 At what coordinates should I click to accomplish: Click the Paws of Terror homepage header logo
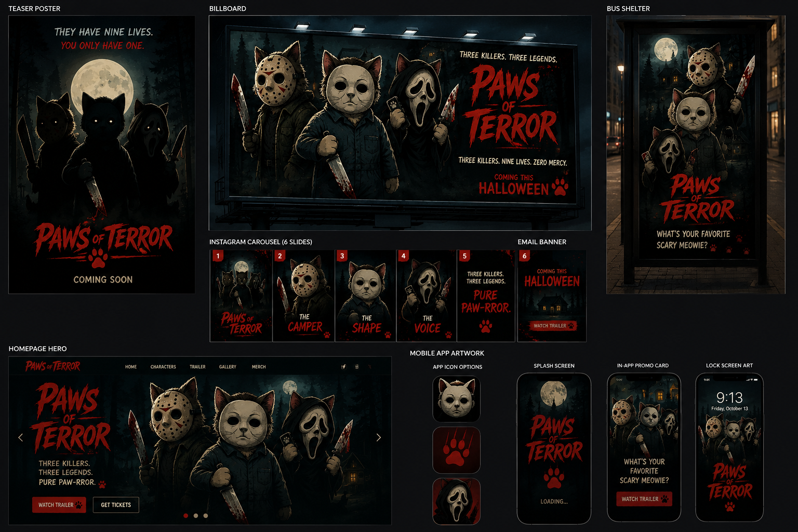(x=53, y=366)
